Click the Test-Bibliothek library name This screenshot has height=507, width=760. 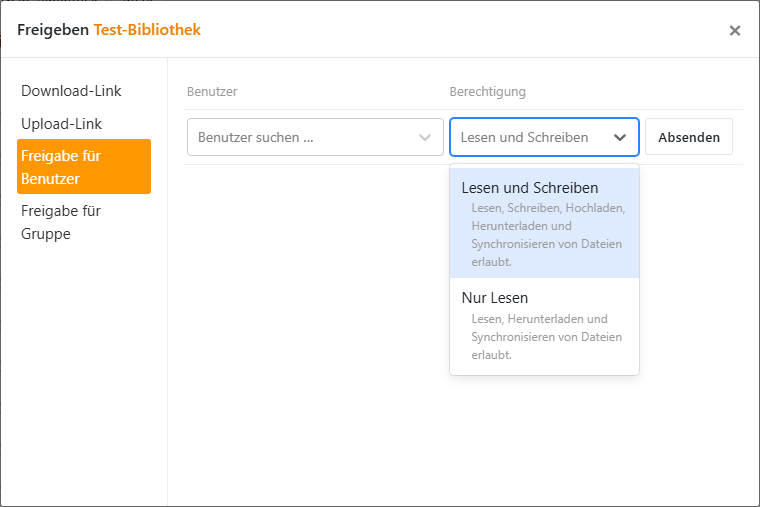pyautogui.click(x=147, y=30)
